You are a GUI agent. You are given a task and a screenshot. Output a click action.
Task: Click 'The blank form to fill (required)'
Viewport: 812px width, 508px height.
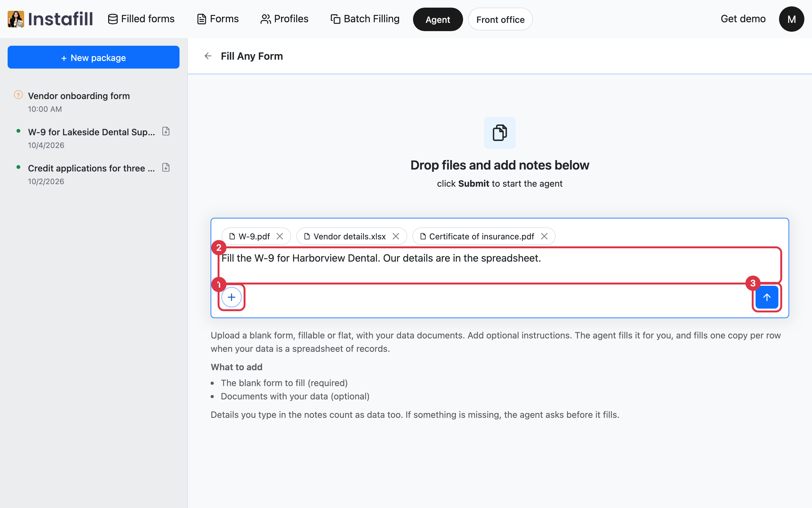(x=284, y=383)
